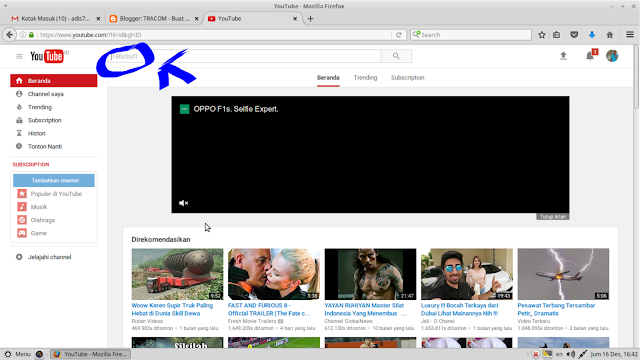Screen dimensions: 640x360
Task: Switch to the Trending tab
Action: click(x=365, y=78)
